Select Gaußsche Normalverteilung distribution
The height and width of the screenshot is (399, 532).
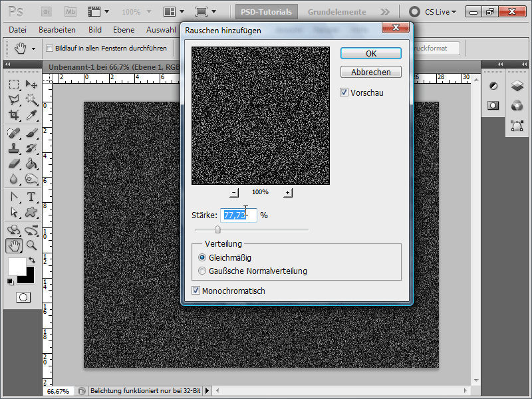pos(202,271)
